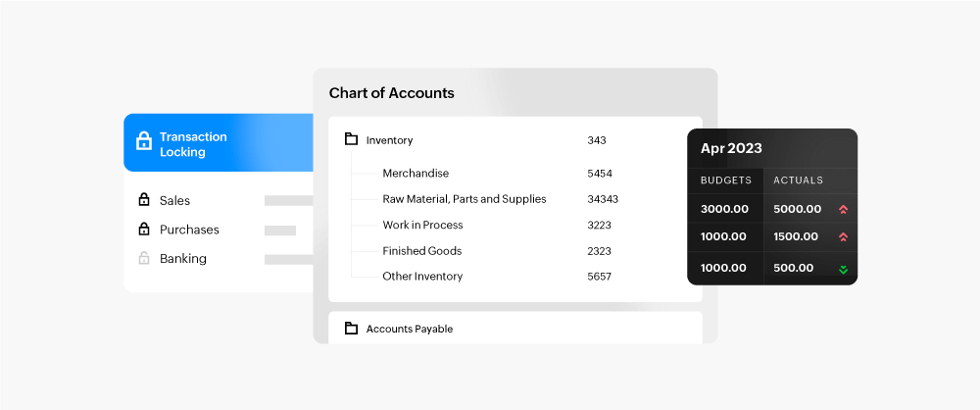Click the Inventory folder icon
980x410 pixels.
click(x=351, y=139)
